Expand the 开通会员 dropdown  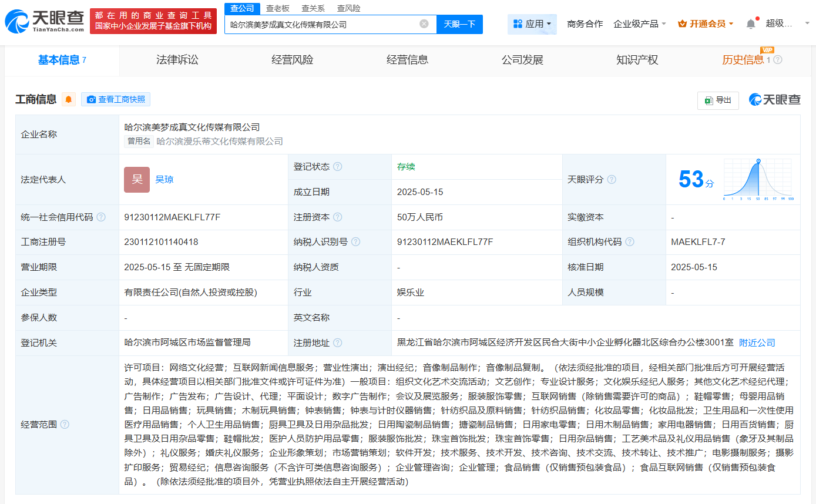(x=706, y=24)
